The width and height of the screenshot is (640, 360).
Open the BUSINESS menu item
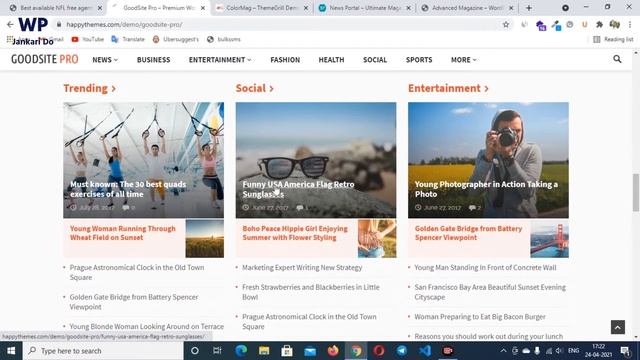point(153,60)
